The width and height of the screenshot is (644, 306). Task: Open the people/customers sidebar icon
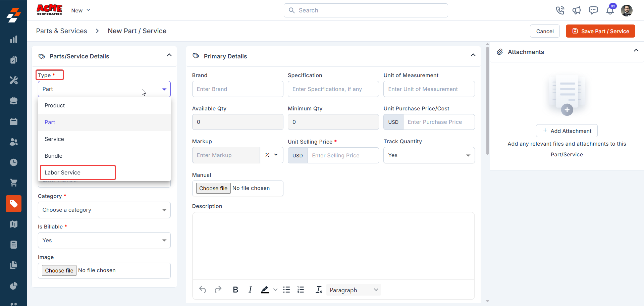tap(13, 142)
